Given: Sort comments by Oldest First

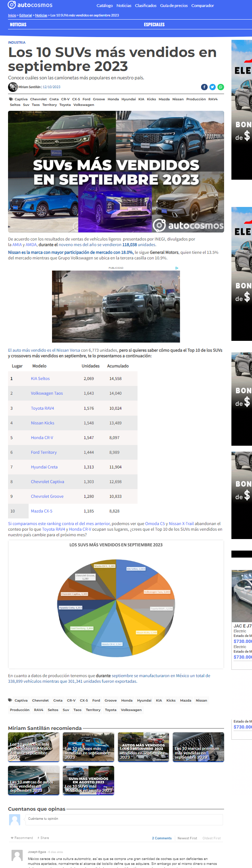Looking at the screenshot, I should coord(212,838).
